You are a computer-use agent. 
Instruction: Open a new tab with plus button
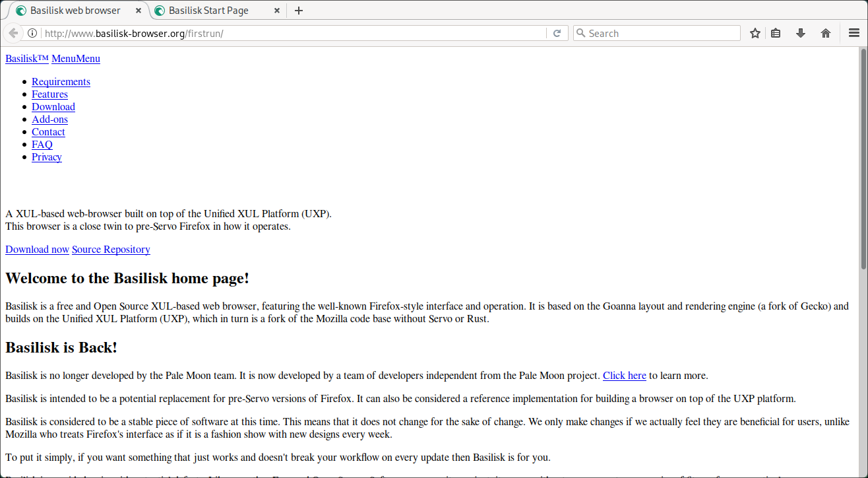(x=299, y=11)
